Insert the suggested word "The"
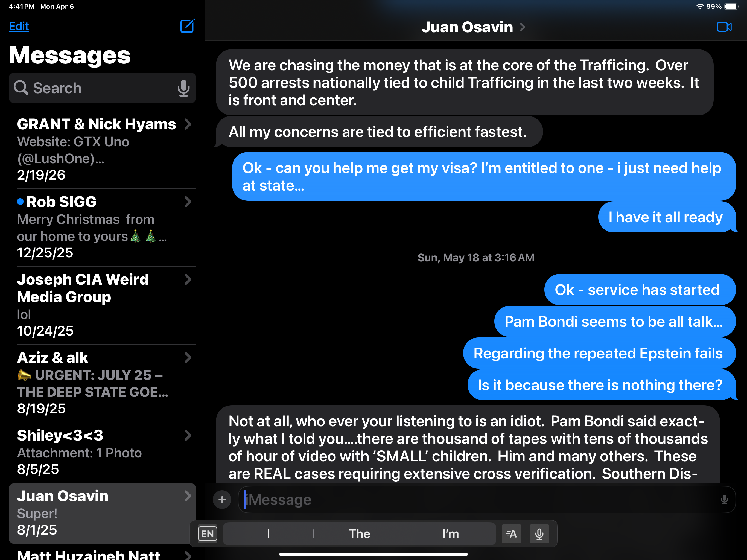The width and height of the screenshot is (747, 560). [359, 534]
